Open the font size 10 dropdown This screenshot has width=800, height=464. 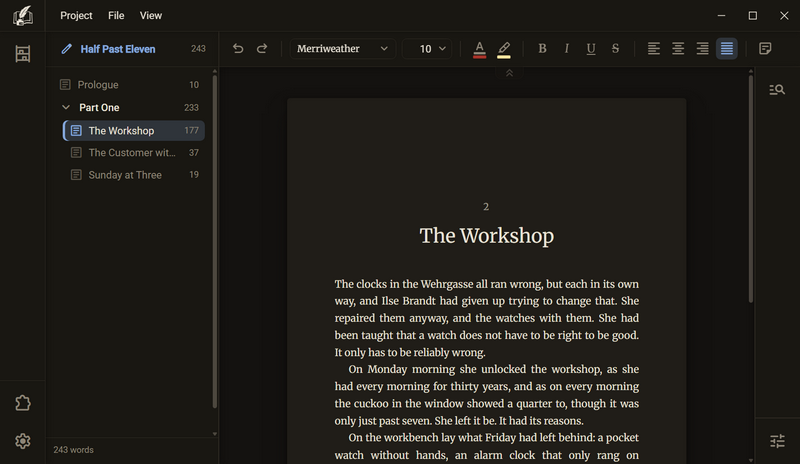tap(427, 48)
